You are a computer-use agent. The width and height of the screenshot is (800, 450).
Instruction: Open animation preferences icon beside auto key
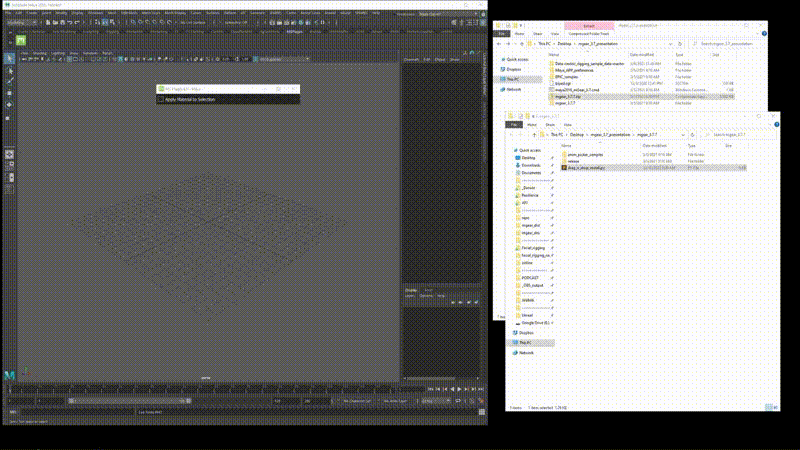481,401
